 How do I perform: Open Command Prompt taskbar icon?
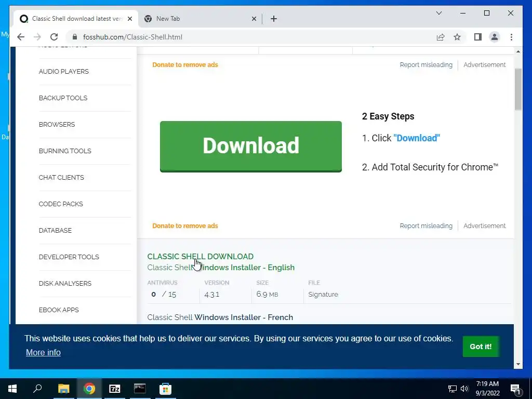[140, 389]
